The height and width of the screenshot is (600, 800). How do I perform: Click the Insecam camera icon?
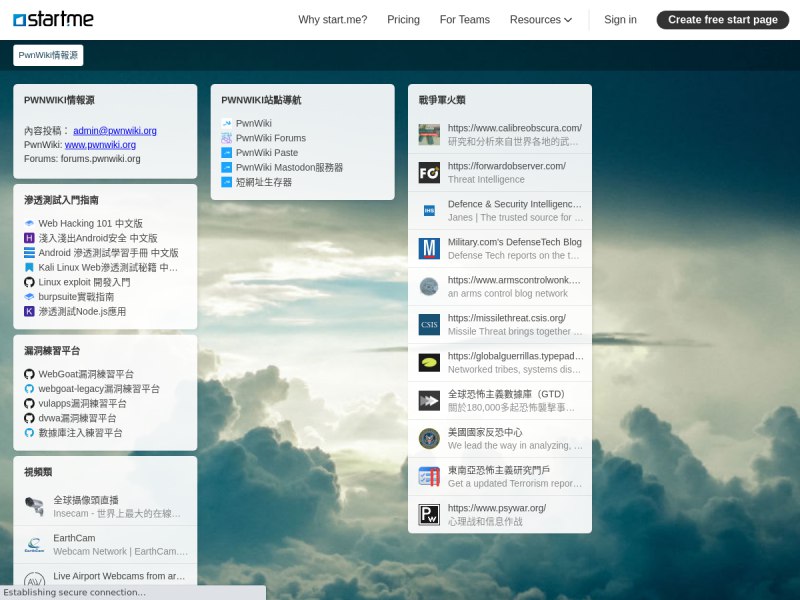(34, 507)
